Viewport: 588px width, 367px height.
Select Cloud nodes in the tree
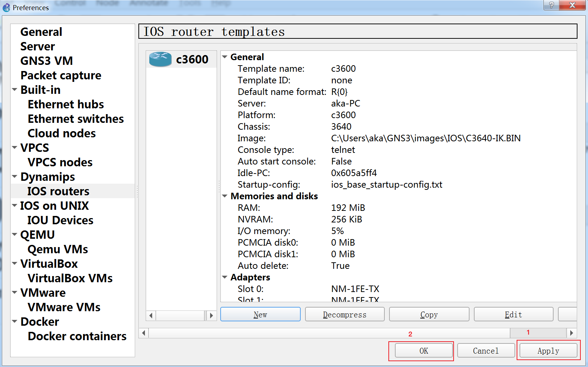(x=62, y=133)
